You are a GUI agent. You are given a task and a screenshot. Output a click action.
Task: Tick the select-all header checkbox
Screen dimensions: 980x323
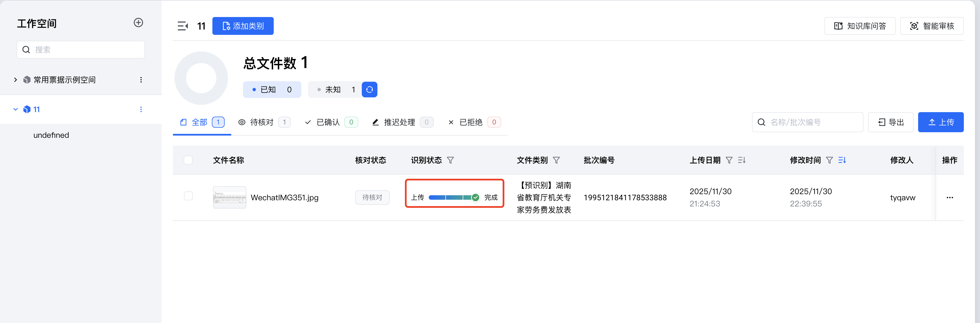(188, 160)
